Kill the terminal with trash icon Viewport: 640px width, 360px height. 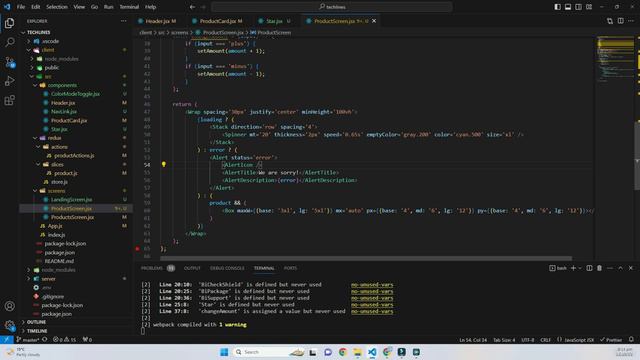click(599, 268)
